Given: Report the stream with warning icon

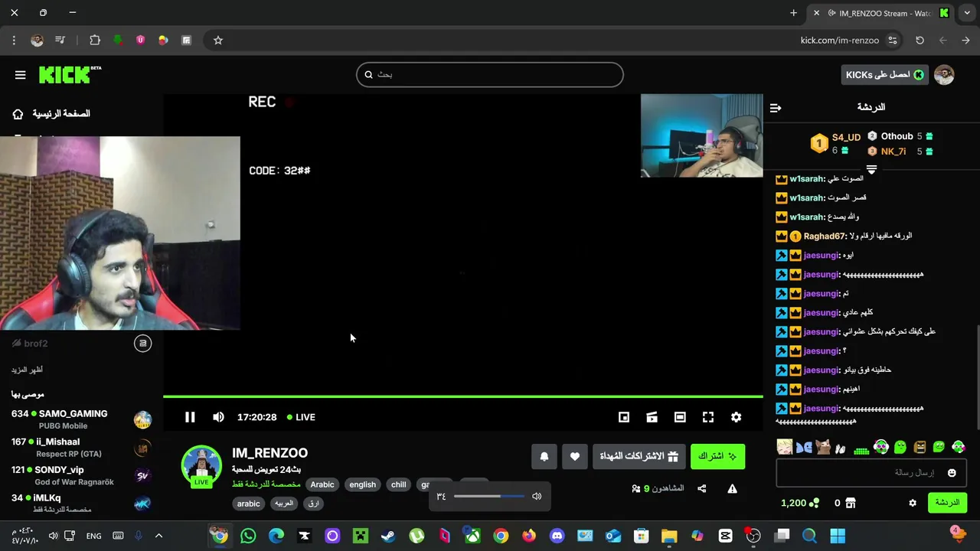Looking at the screenshot, I should (x=732, y=488).
